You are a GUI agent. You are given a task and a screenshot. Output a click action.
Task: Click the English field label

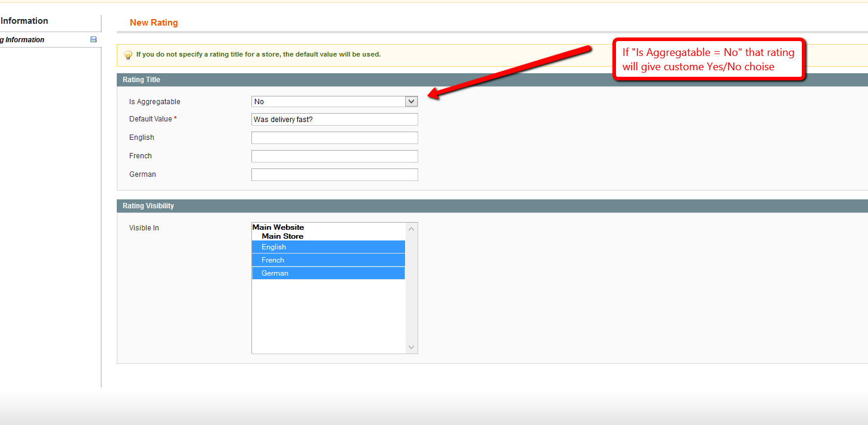[x=142, y=137]
